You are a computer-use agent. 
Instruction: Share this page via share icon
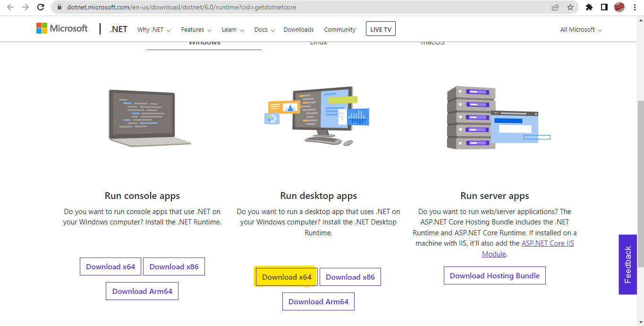[555, 7]
